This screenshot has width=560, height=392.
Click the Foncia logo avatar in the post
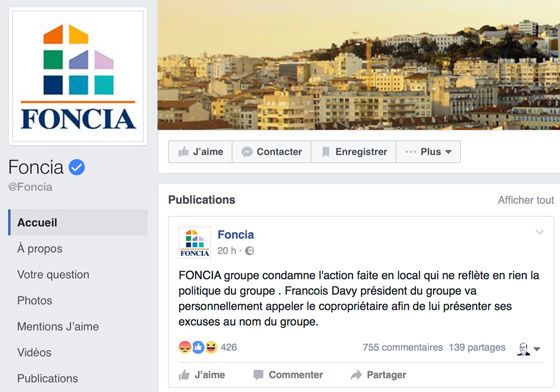click(195, 242)
